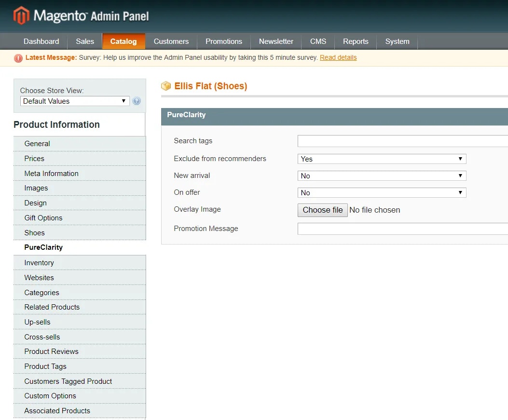Switch to the Images tab
508x420 pixels.
(x=80, y=188)
